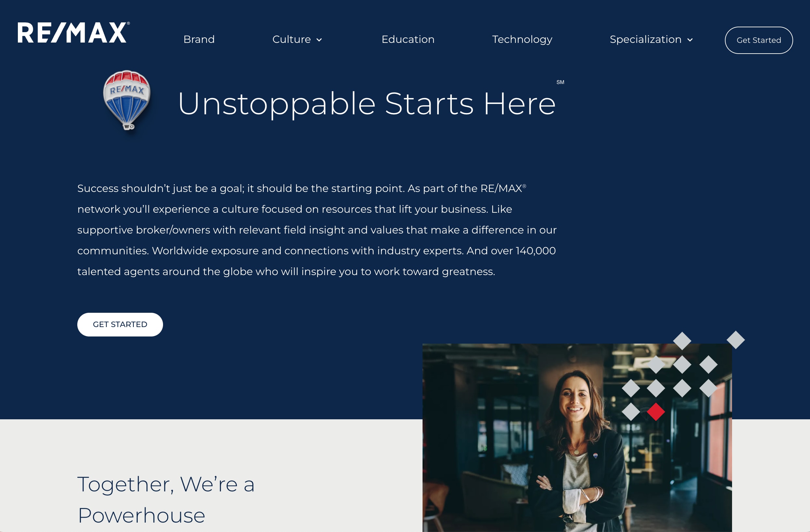The width and height of the screenshot is (810, 532).
Task: Click the intro paragraph about Success
Action: [317, 230]
